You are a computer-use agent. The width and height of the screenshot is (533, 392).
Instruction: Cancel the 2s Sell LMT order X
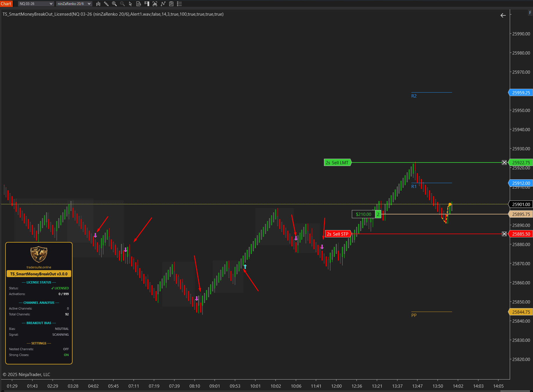[504, 162]
